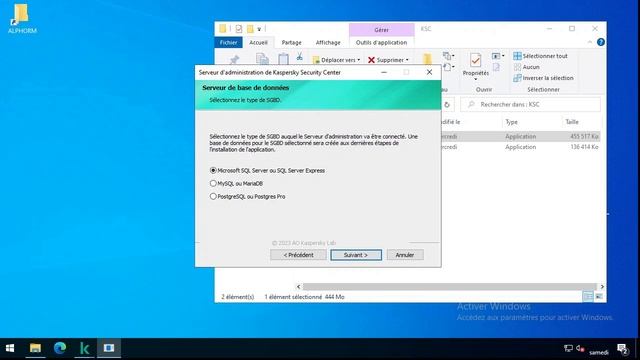640x360 pixels.
Task: Switch to details view icon in status bar
Action: (588, 297)
